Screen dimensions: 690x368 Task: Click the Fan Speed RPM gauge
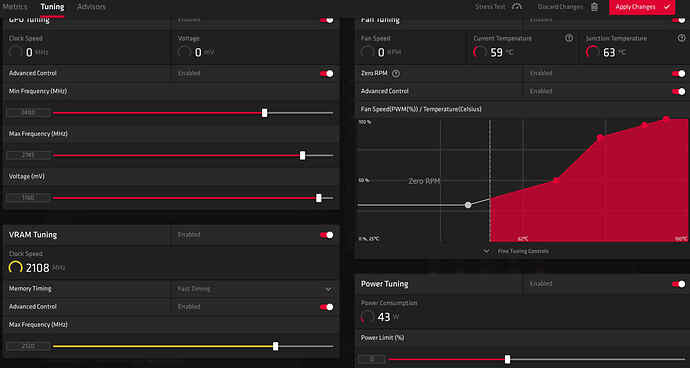pyautogui.click(x=367, y=52)
